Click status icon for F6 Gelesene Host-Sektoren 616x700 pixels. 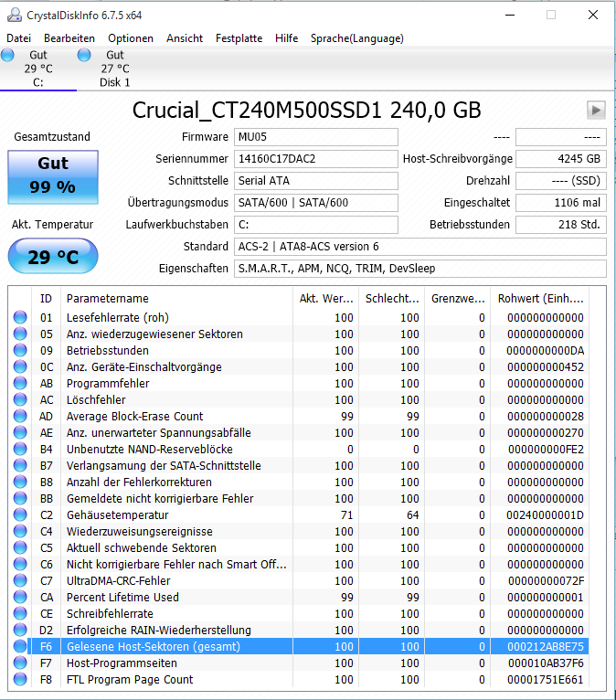(x=20, y=646)
